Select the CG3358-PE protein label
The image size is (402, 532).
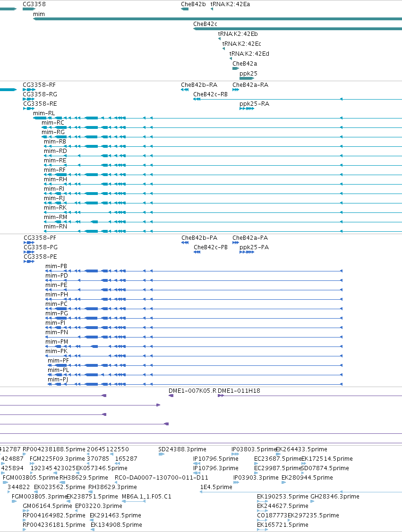pyautogui.click(x=40, y=257)
